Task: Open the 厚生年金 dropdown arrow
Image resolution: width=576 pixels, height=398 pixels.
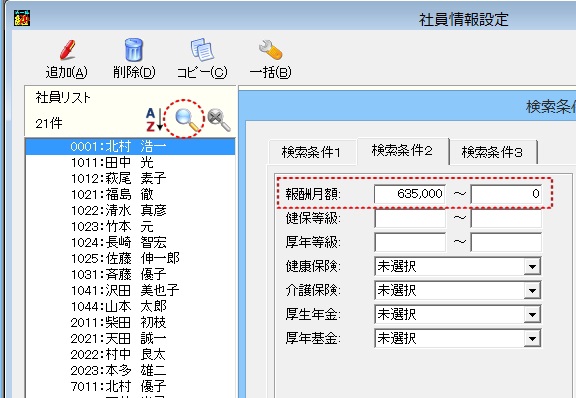Action: (x=532, y=315)
